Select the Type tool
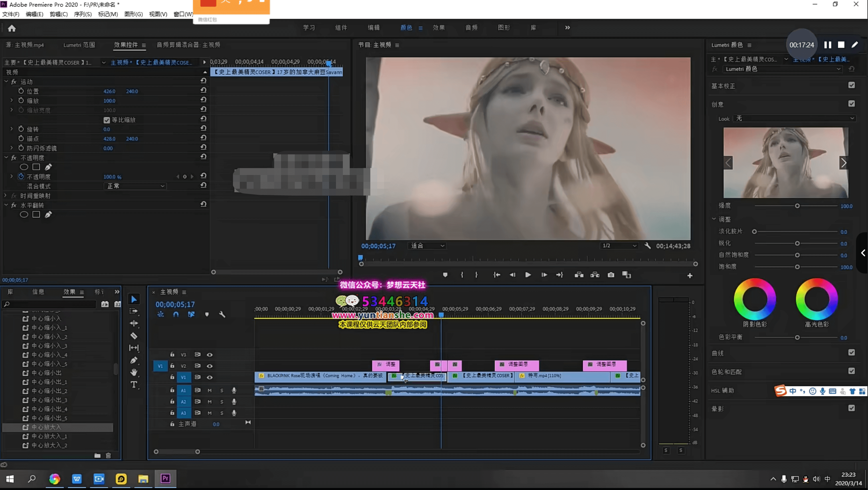Viewport: 868px width, 490px height. pos(134,384)
